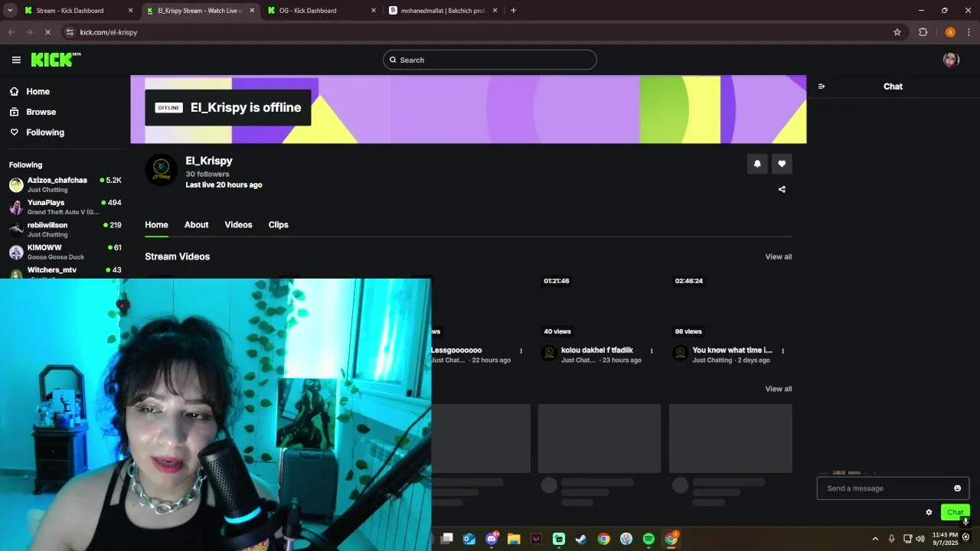Click the green Chat send button
The width and height of the screenshot is (980, 551).
point(955,512)
